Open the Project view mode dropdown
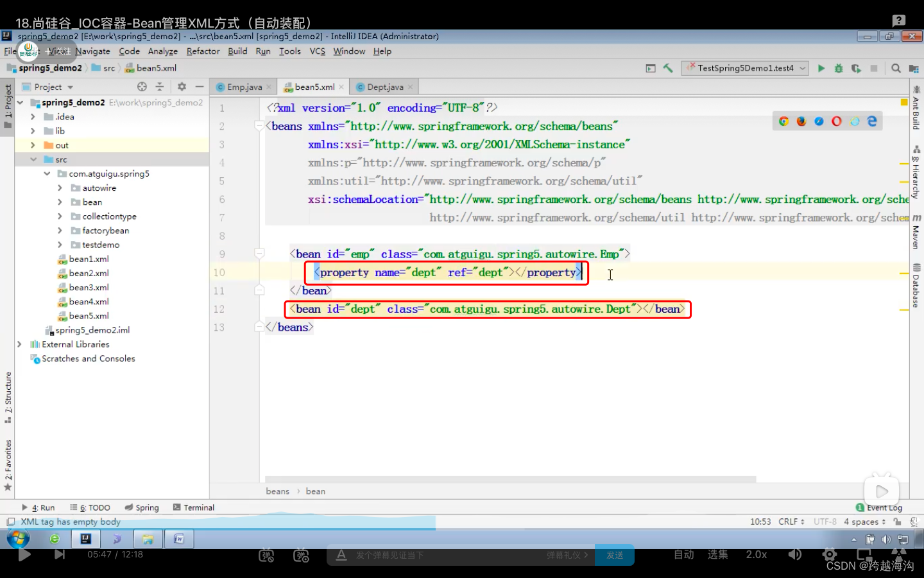Viewport: 924px width, 578px height. point(48,87)
